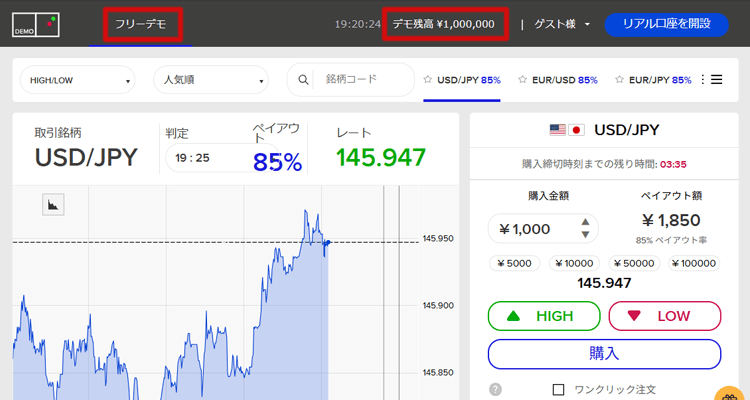Click the ¥1,850 payout amount

pos(671,220)
